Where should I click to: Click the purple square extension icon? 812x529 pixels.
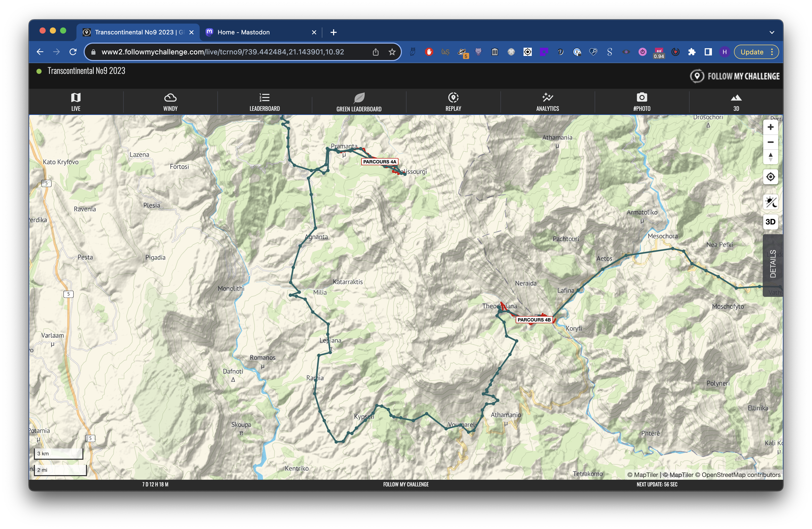point(544,52)
